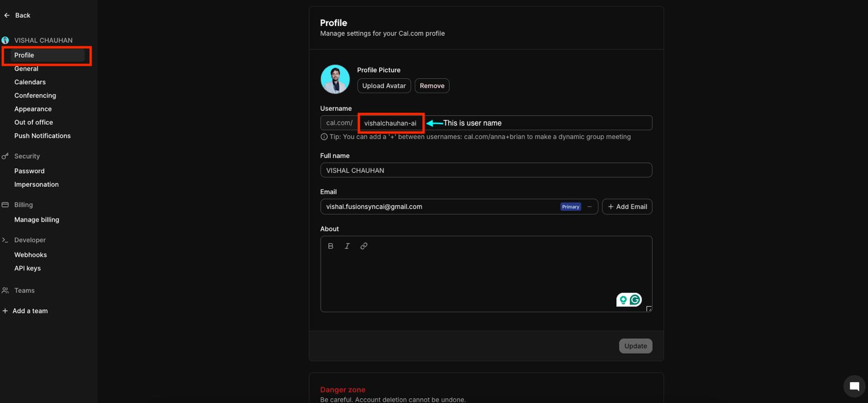Click the Back arrow icon
The image size is (868, 403).
(x=7, y=15)
